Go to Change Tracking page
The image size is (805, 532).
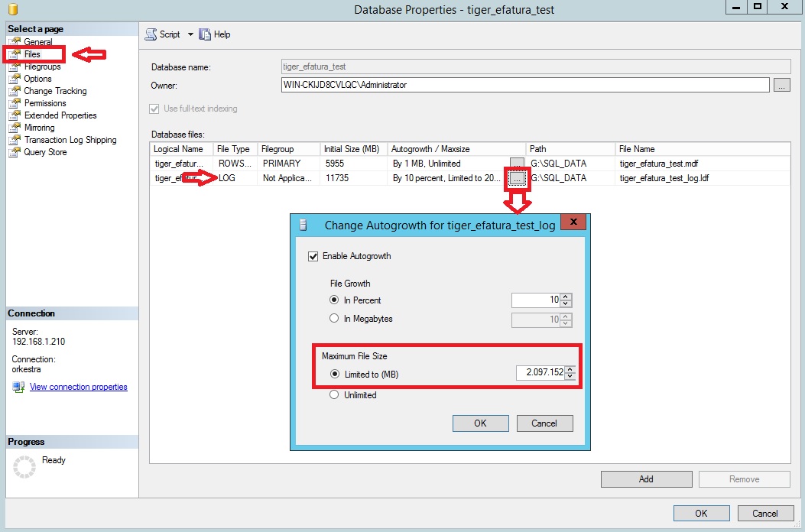[x=55, y=91]
